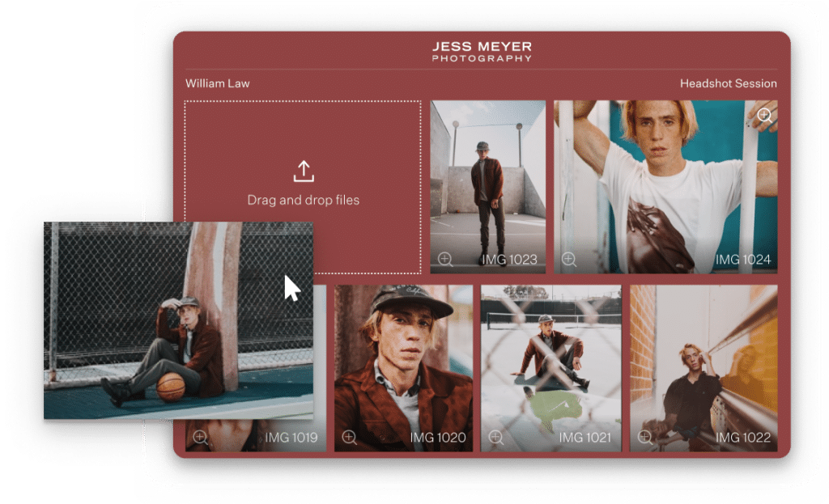
Task: Open the IMG 1023 photo thumbnail
Action: point(487,187)
